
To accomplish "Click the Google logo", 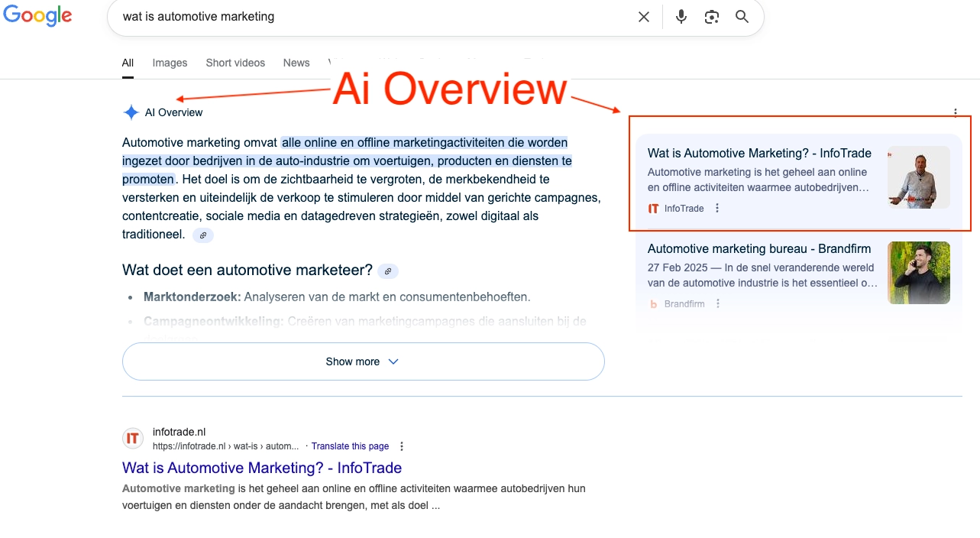I will pos(37,16).
